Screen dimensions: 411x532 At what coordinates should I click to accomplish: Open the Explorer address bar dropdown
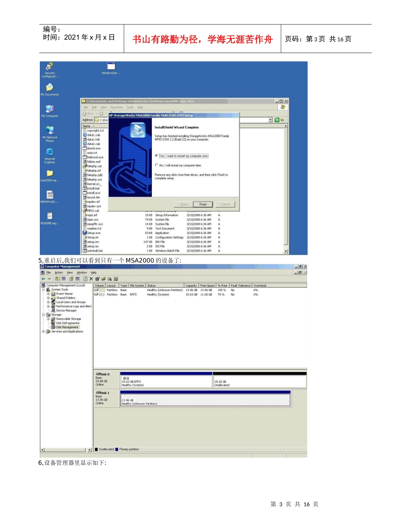click(x=271, y=120)
